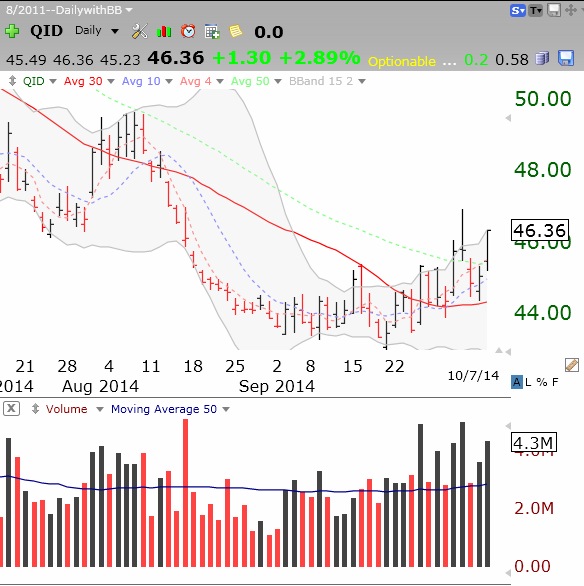Image resolution: width=584 pixels, height=586 pixels.
Task: Click the blue floppy disk save icon
Action: [566, 58]
